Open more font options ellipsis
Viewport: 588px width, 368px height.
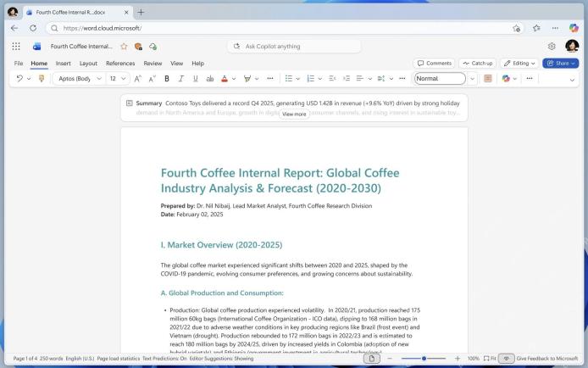tap(270, 78)
